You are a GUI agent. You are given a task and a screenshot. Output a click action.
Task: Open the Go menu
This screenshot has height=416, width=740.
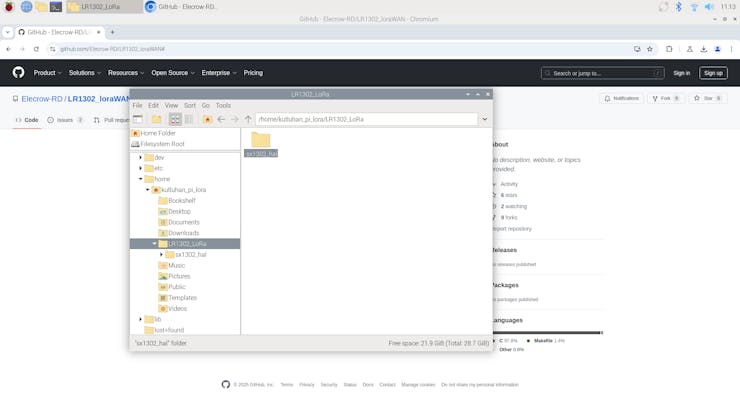[x=206, y=105]
